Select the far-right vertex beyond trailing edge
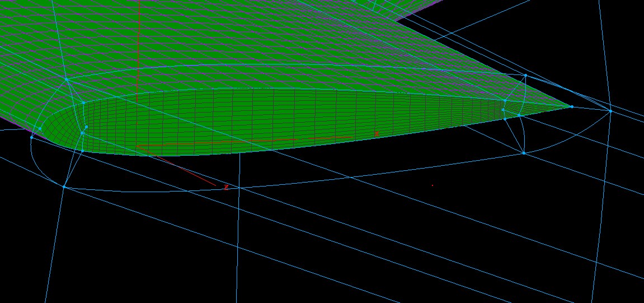Image resolution: width=644 pixels, height=303 pixels. pyautogui.click(x=610, y=111)
